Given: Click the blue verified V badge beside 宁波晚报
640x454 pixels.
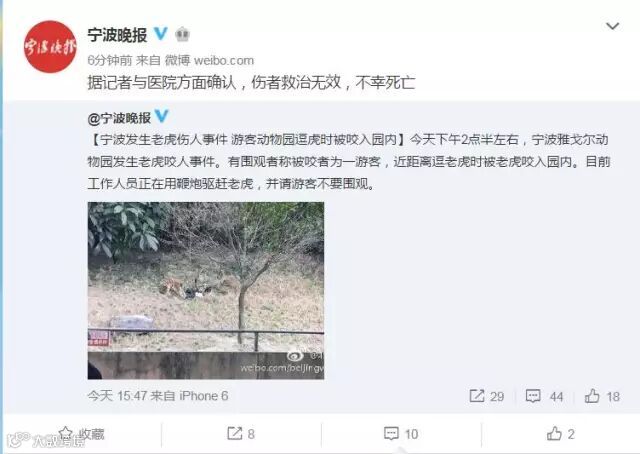Looking at the screenshot, I should [160, 34].
